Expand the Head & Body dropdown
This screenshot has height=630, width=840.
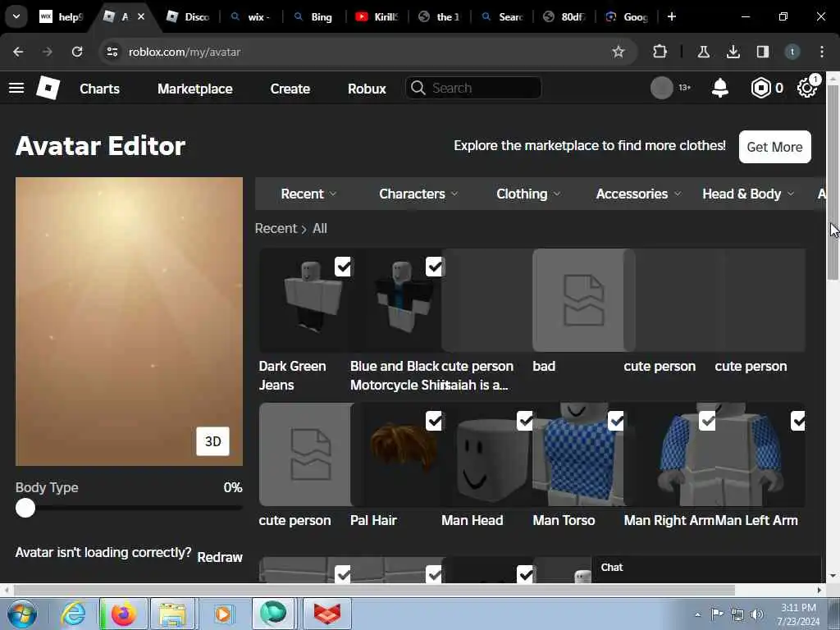(748, 194)
